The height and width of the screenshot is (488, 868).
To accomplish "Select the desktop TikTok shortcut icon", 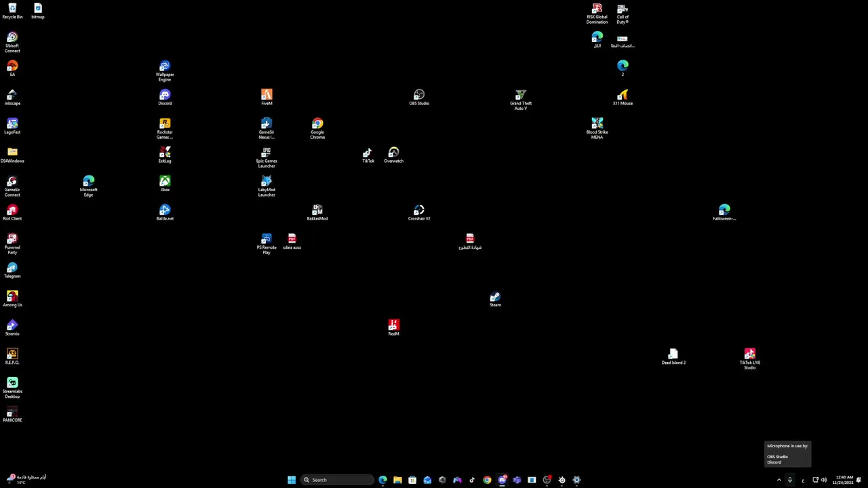I will click(x=368, y=155).
